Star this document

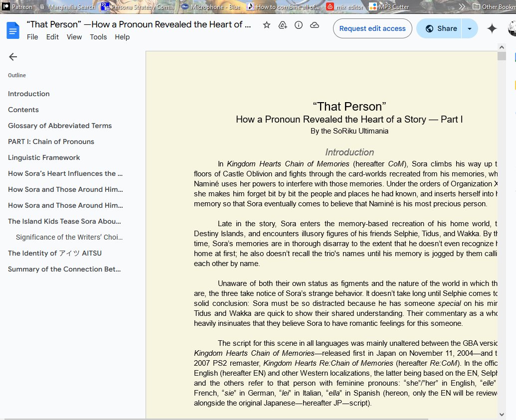(x=267, y=25)
